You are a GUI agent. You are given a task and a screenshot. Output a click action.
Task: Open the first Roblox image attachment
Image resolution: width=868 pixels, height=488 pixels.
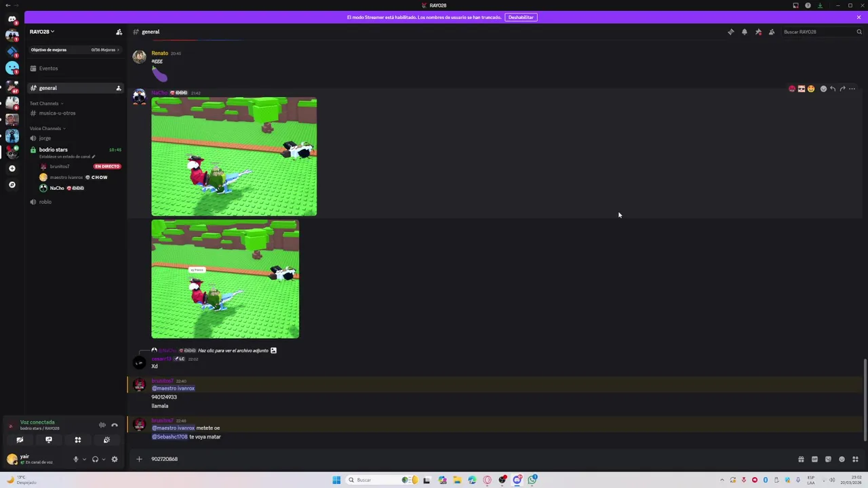coord(234,157)
